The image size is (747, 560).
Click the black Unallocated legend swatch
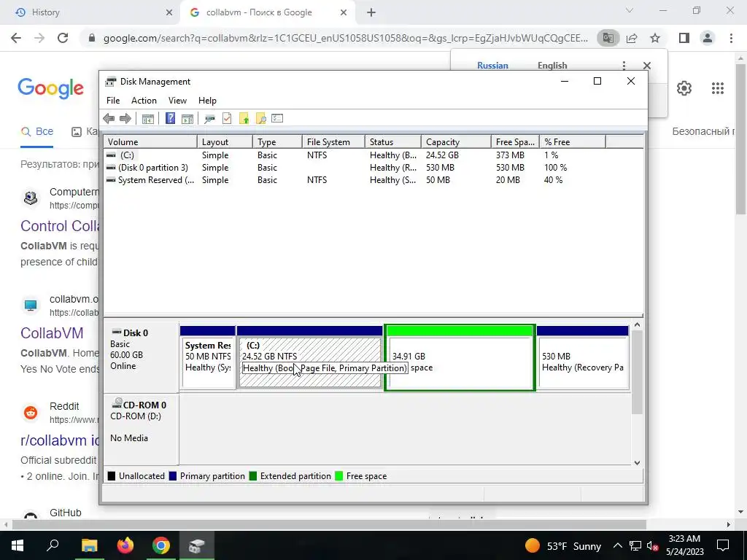click(112, 475)
